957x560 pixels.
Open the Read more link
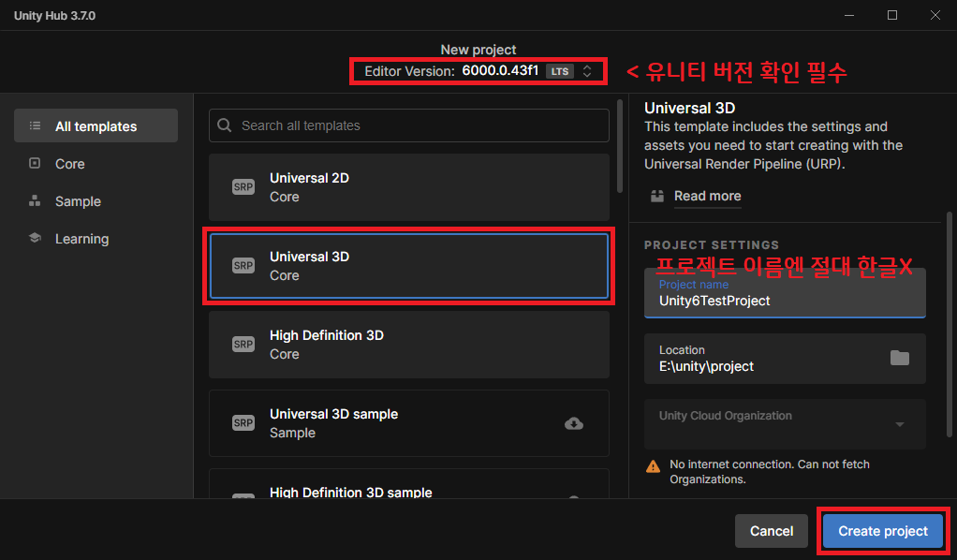tap(707, 196)
